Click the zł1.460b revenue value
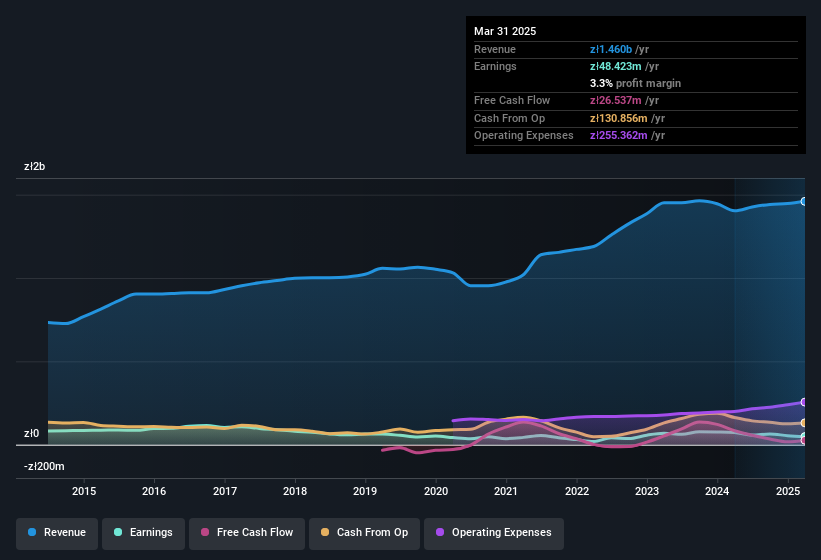Viewport: 821px width, 560px height. [611, 49]
